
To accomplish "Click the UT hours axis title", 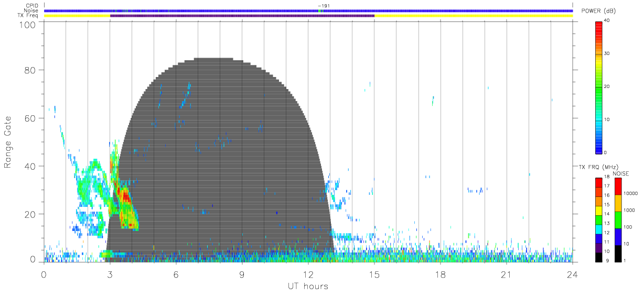I will [308, 287].
